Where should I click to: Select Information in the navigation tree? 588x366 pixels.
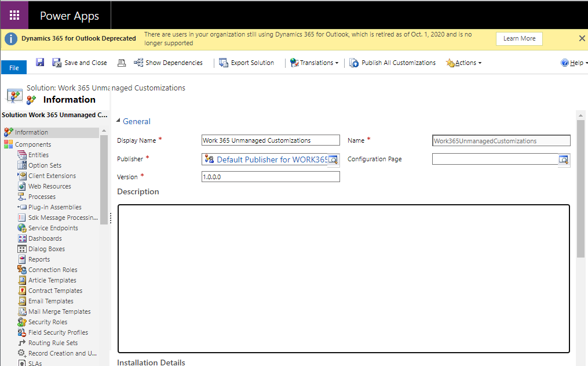(x=31, y=132)
